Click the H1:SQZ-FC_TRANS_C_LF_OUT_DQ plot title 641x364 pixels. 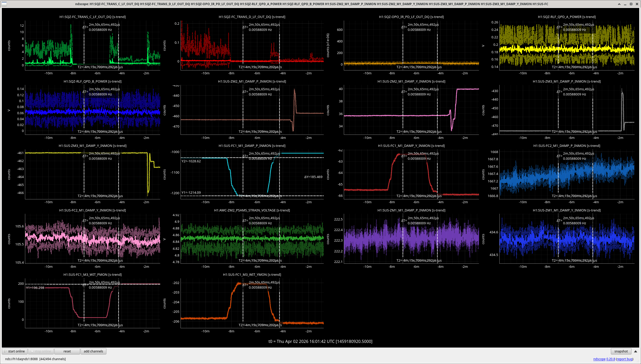tap(92, 17)
